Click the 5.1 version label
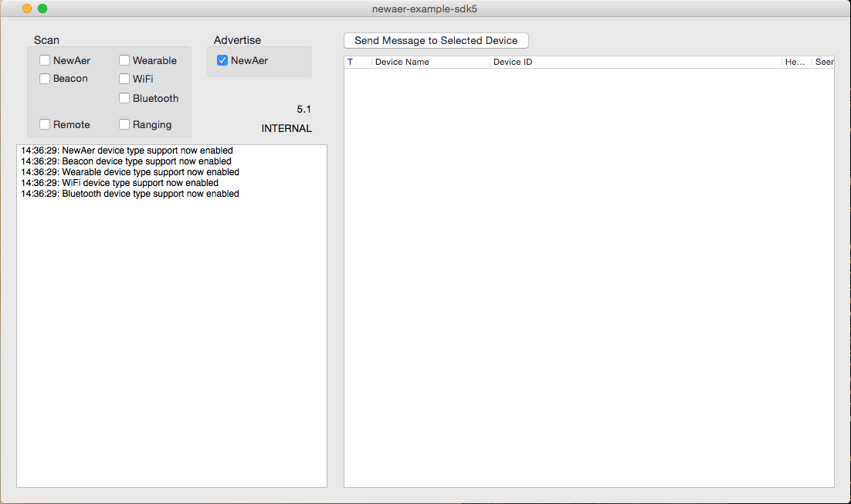 point(304,110)
